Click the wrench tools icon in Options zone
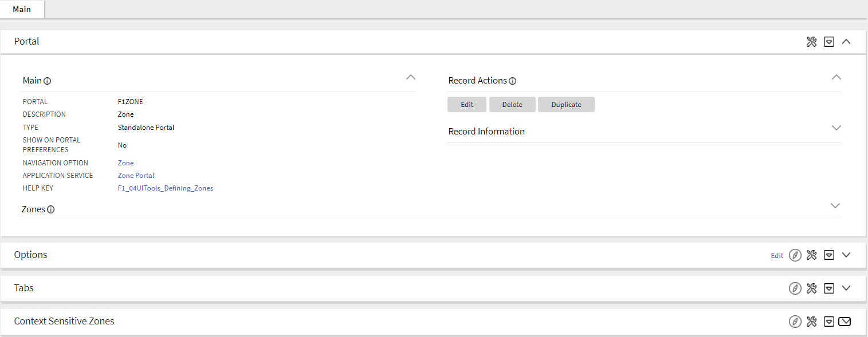The height and width of the screenshot is (337, 868). coord(811,255)
